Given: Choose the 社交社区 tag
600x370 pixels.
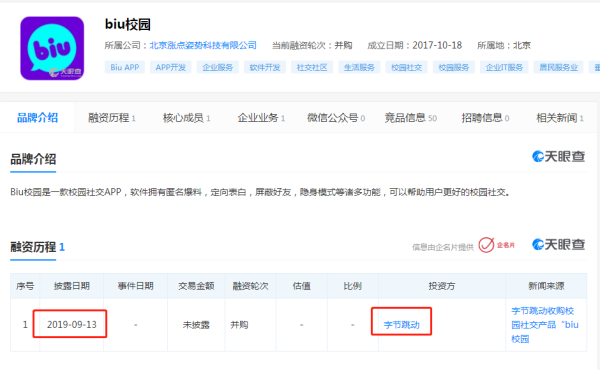Looking at the screenshot, I should 312,67.
